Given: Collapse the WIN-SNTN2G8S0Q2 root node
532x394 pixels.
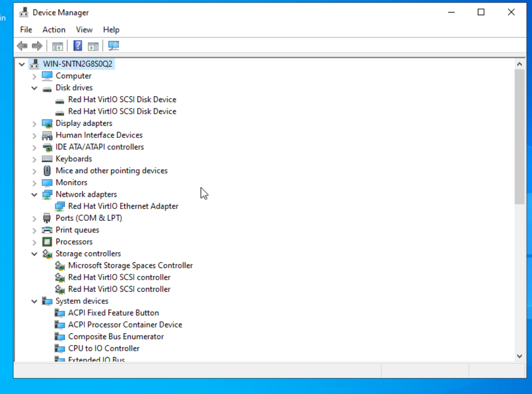Looking at the screenshot, I should click(22, 64).
